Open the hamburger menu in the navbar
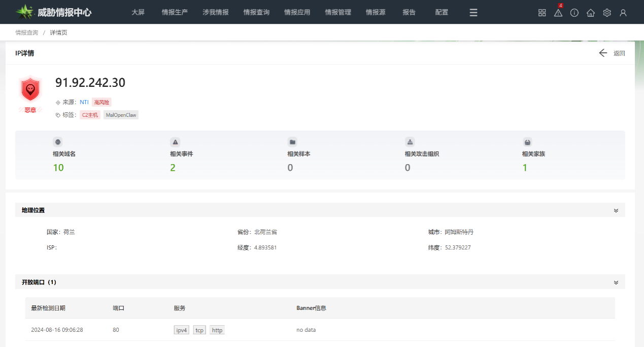644x347 pixels. click(x=473, y=12)
